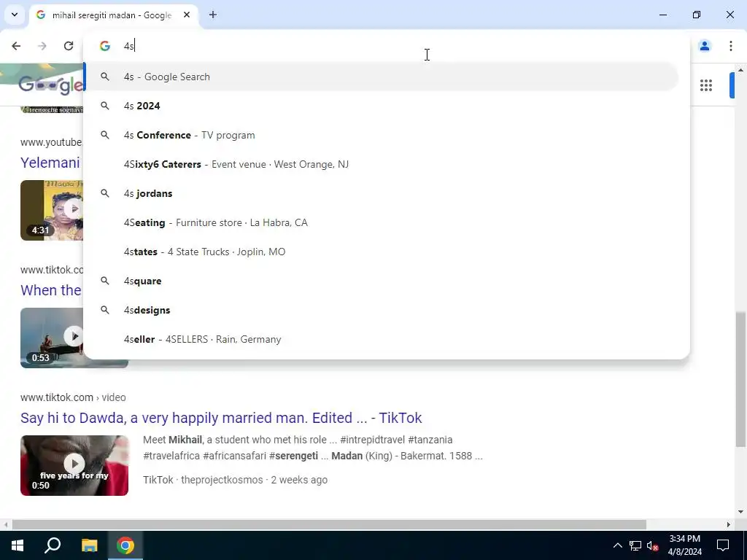This screenshot has height=560, width=747.
Task: Click the Chrome taskbar icon
Action: [x=125, y=545]
